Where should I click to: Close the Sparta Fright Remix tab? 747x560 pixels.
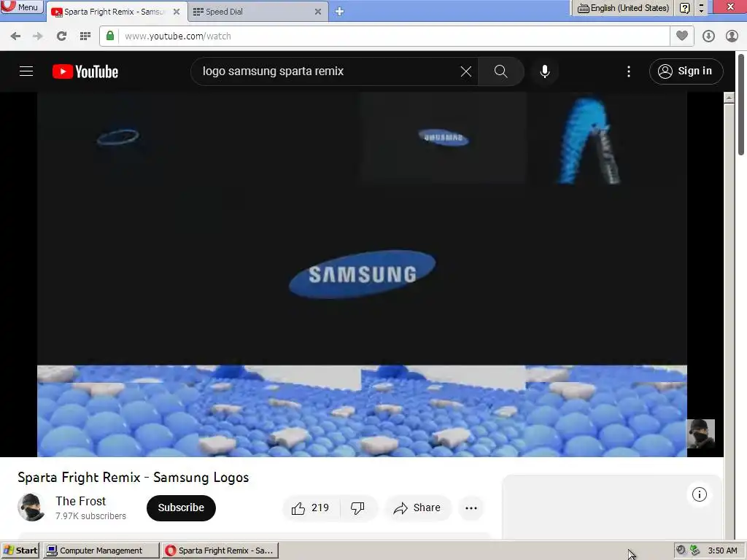pyautogui.click(x=177, y=12)
